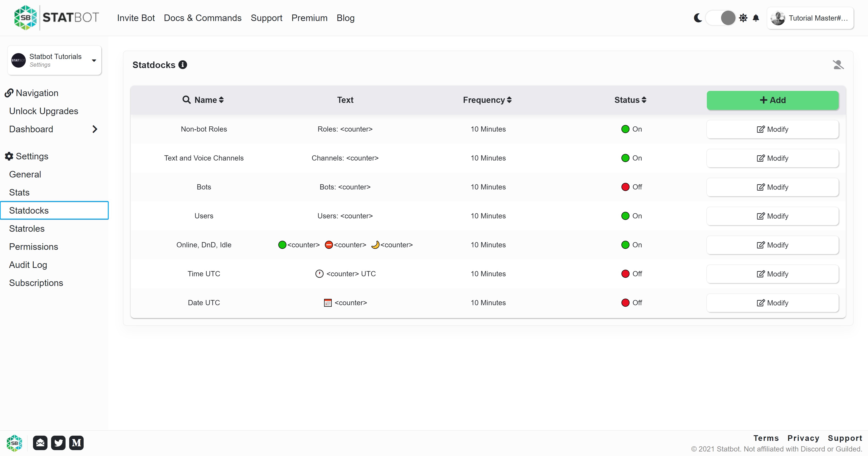This screenshot has height=456, width=868.
Task: Click the calendar emoji in Date UTC row
Action: pos(328,303)
